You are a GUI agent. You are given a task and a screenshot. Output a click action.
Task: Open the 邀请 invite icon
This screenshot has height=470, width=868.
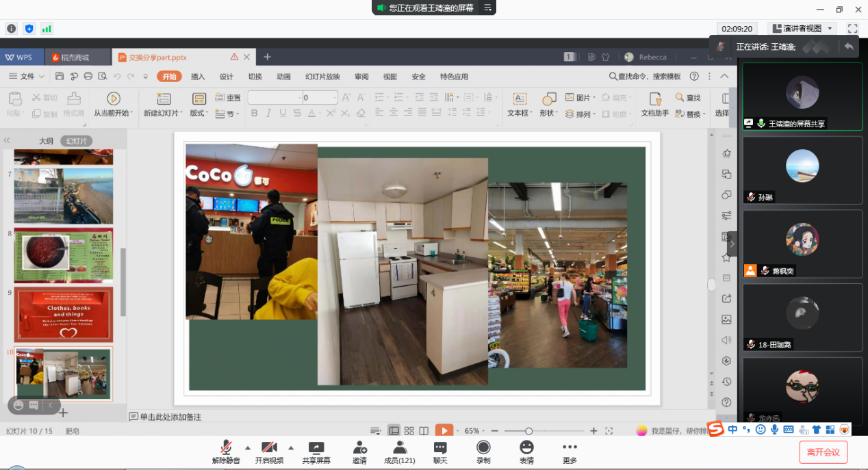[359, 448]
